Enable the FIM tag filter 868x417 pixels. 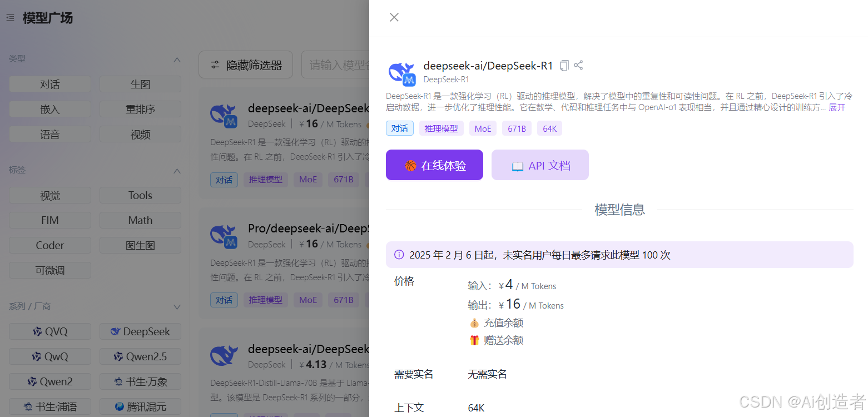[50, 220]
